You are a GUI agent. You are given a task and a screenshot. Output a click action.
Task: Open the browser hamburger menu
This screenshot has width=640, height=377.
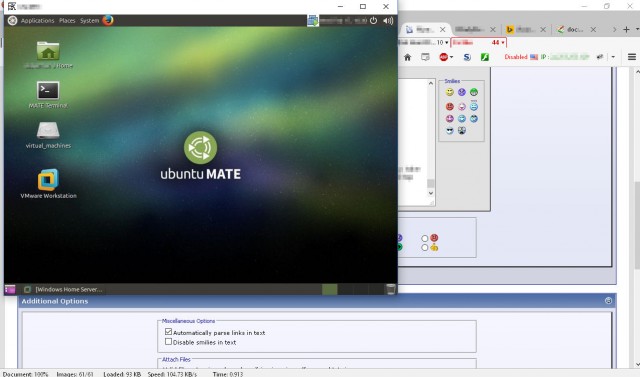pos(631,57)
